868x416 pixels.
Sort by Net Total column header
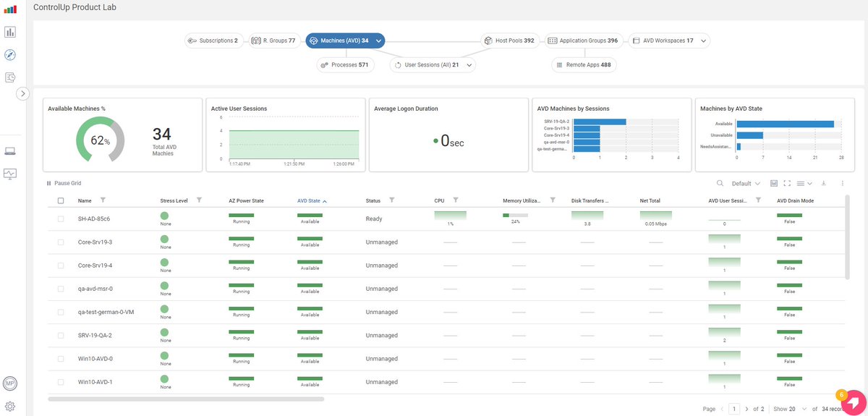(650, 200)
